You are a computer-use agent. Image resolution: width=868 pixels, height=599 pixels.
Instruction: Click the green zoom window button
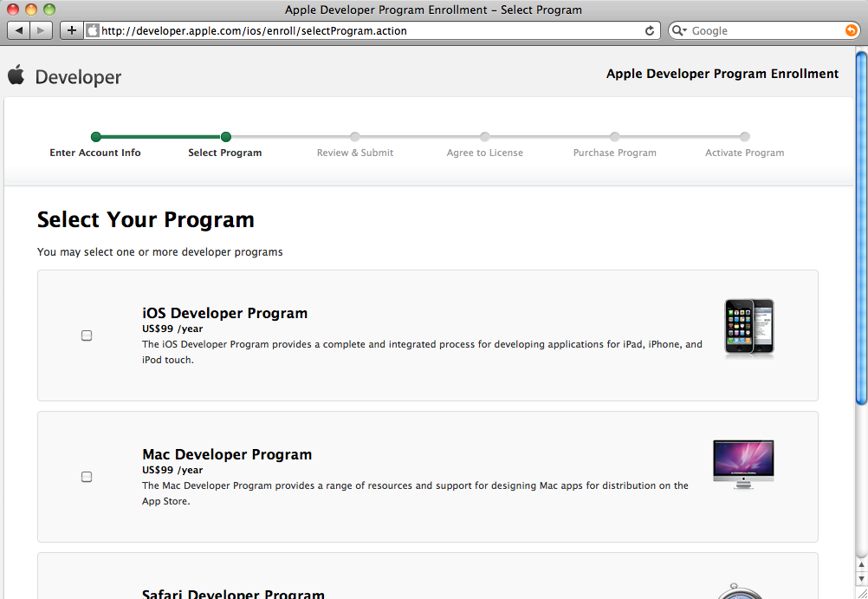[x=49, y=10]
